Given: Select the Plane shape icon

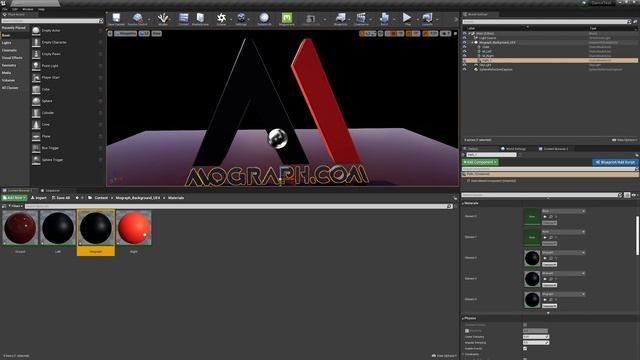Looking at the screenshot, I should (36, 136).
